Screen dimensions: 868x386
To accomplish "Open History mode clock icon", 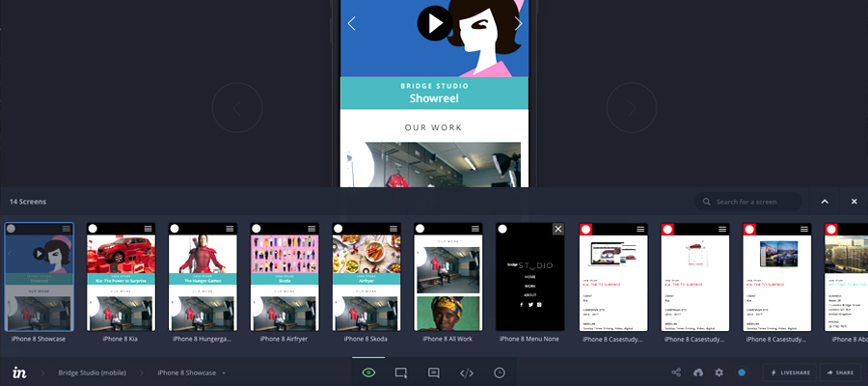I will coord(500,372).
